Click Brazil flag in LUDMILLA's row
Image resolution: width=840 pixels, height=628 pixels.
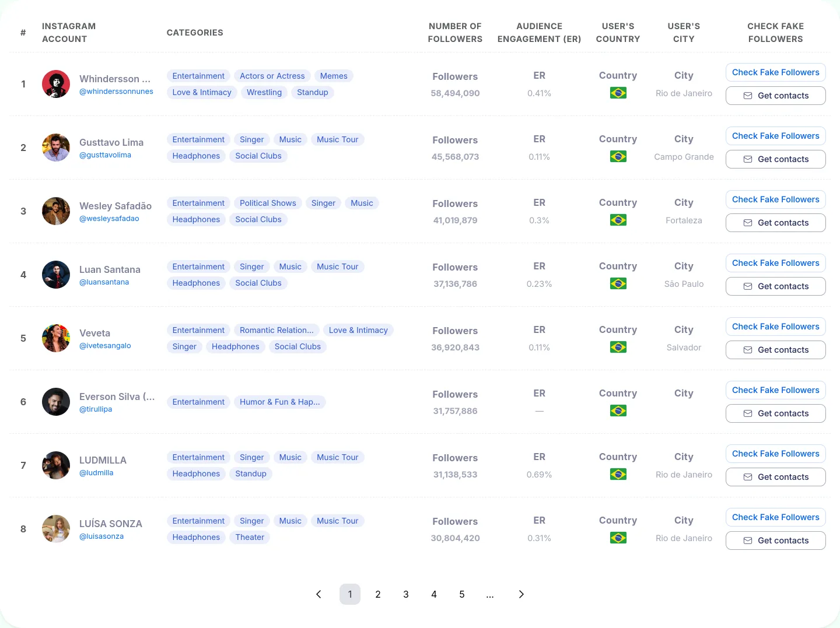618,474
